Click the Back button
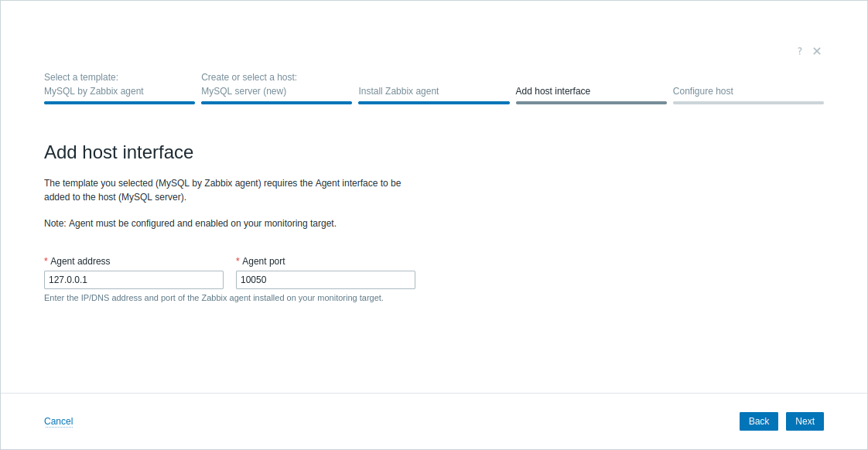 click(x=759, y=421)
